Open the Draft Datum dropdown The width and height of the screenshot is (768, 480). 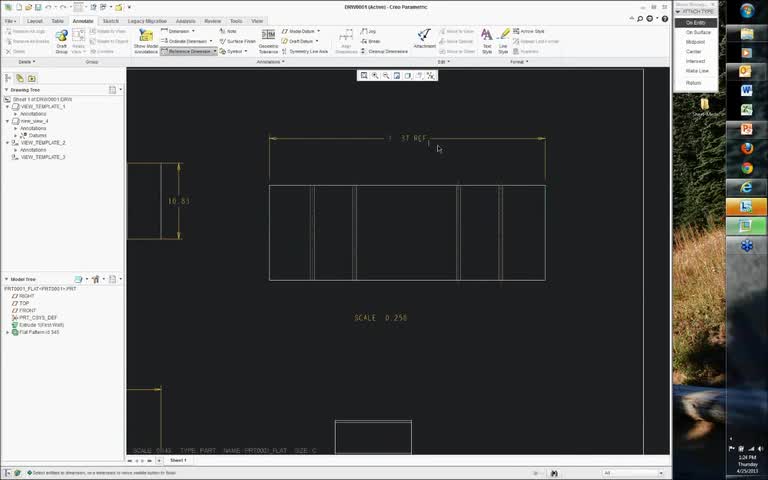(x=317, y=41)
